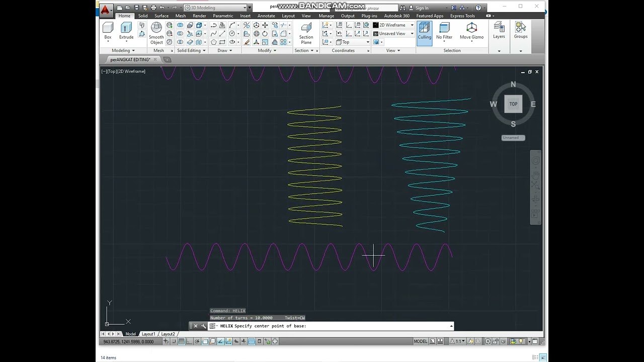Expand the Modify panel
The width and height of the screenshot is (644, 362).
click(267, 50)
